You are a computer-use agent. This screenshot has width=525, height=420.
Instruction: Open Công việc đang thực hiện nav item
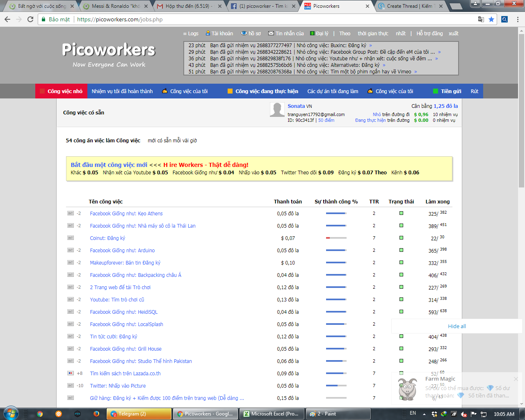pos(263,91)
